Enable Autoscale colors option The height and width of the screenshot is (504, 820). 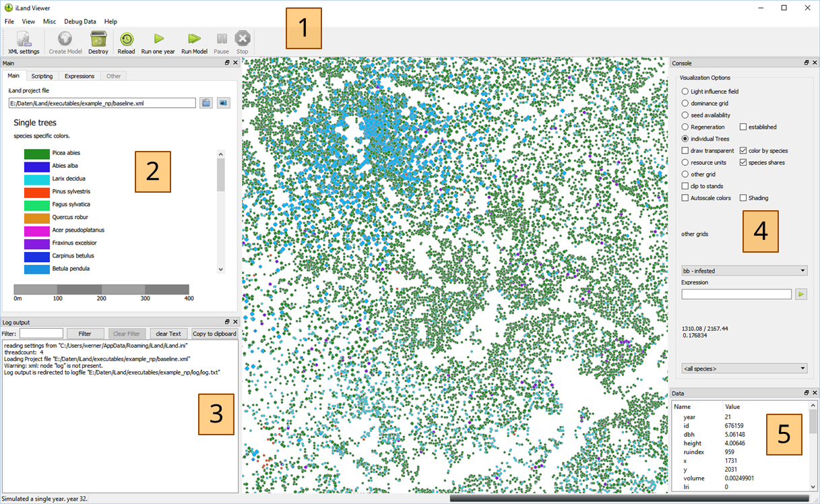pos(685,198)
